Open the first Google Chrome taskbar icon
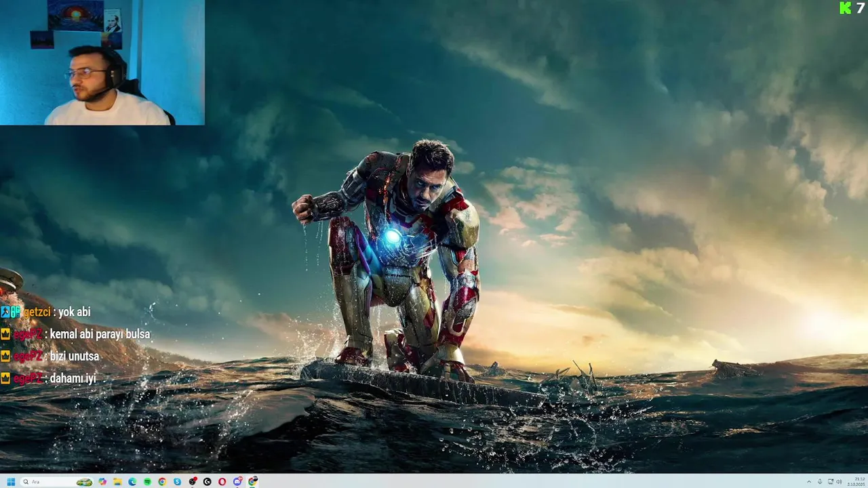The width and height of the screenshot is (868, 488). click(162, 482)
